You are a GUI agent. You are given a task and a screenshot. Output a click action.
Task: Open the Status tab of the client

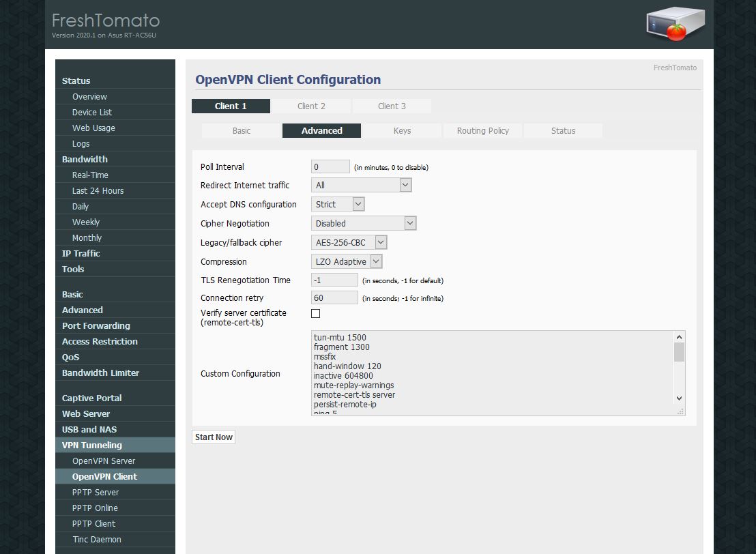coord(563,131)
